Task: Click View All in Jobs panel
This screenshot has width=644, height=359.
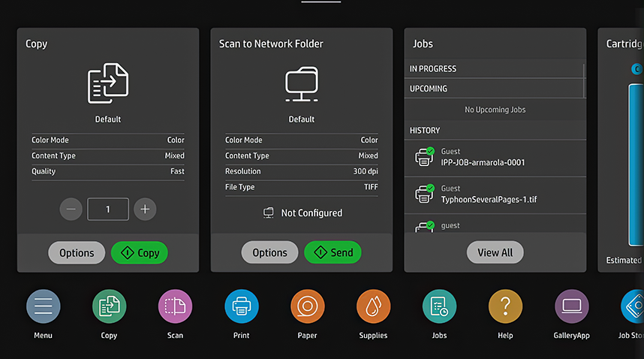Action: [495, 252]
